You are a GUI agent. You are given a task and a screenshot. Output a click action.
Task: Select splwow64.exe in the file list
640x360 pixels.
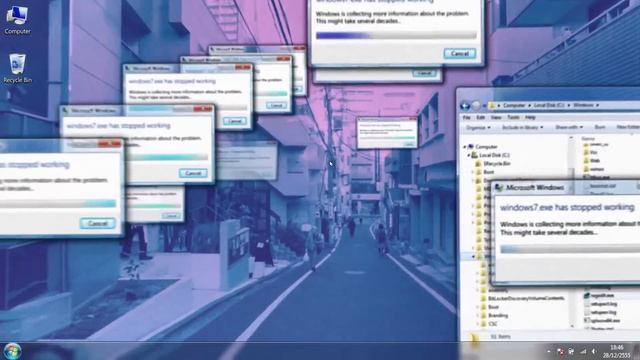(602, 321)
